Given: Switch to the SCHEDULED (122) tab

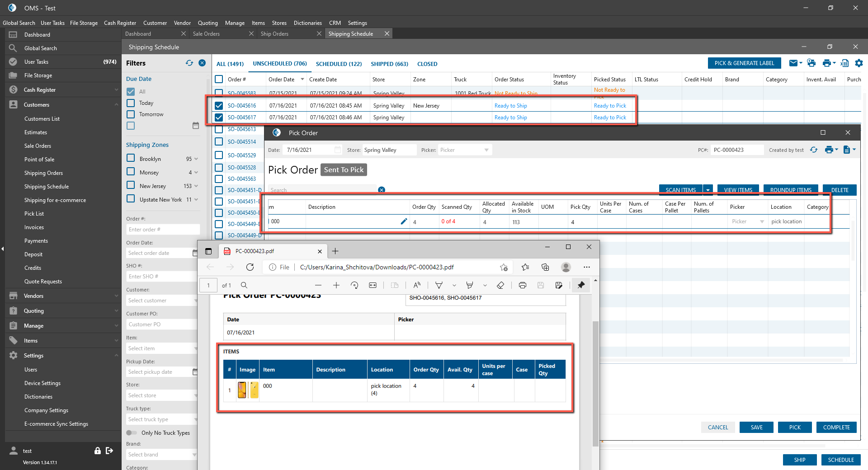Looking at the screenshot, I should [x=339, y=64].
